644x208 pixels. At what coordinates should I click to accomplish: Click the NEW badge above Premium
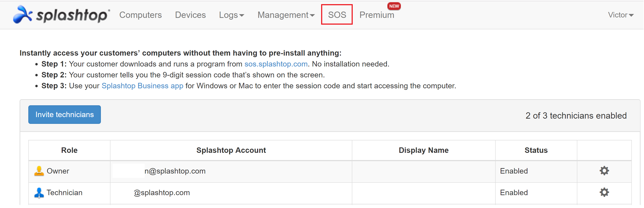(x=394, y=6)
